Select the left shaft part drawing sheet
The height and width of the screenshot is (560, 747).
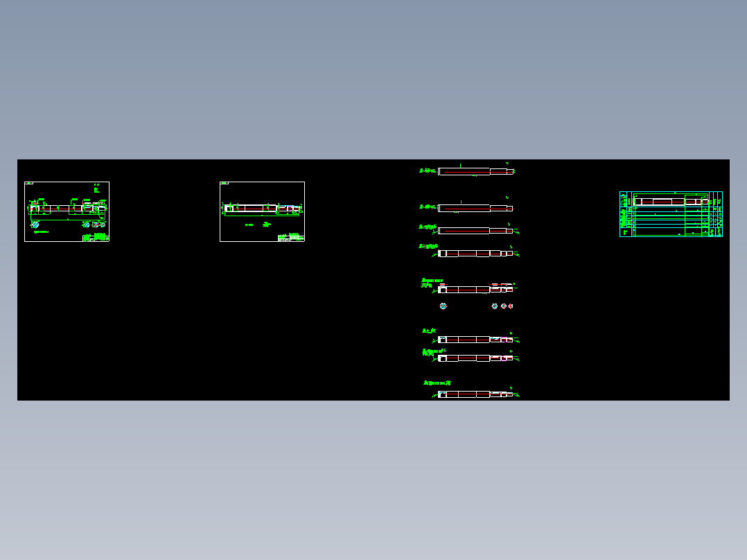click(67, 211)
